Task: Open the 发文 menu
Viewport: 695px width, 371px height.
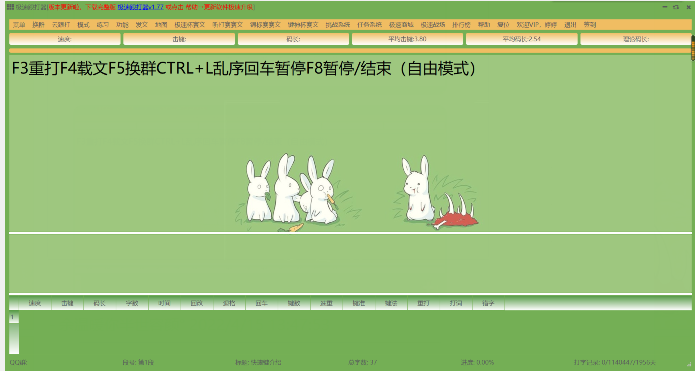Action: tap(141, 25)
